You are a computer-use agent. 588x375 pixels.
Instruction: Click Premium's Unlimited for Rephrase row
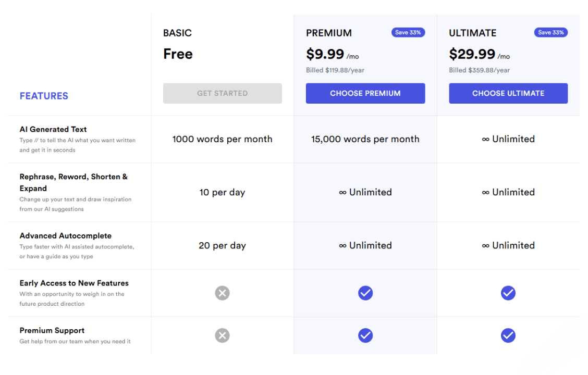[x=365, y=192]
